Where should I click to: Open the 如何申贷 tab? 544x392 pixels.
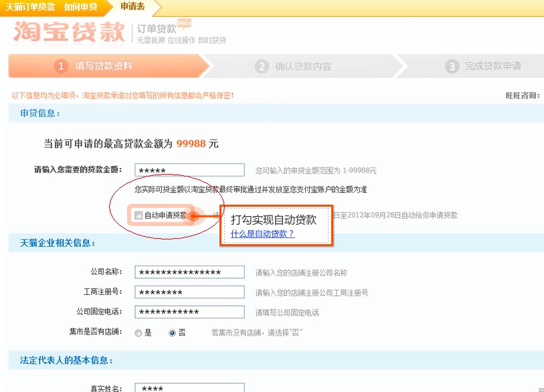pyautogui.click(x=78, y=7)
